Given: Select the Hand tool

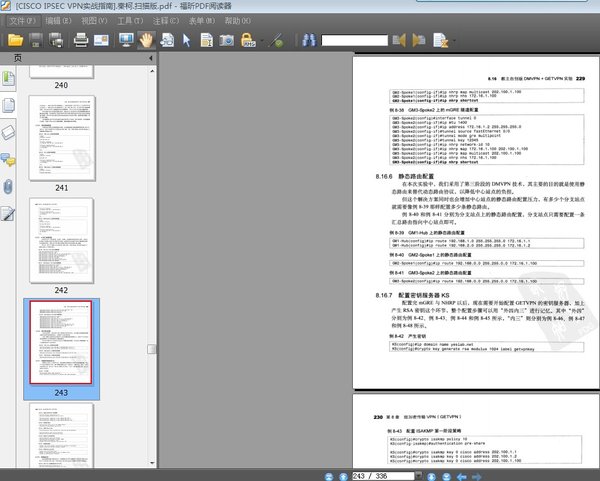Looking at the screenshot, I should [147, 40].
